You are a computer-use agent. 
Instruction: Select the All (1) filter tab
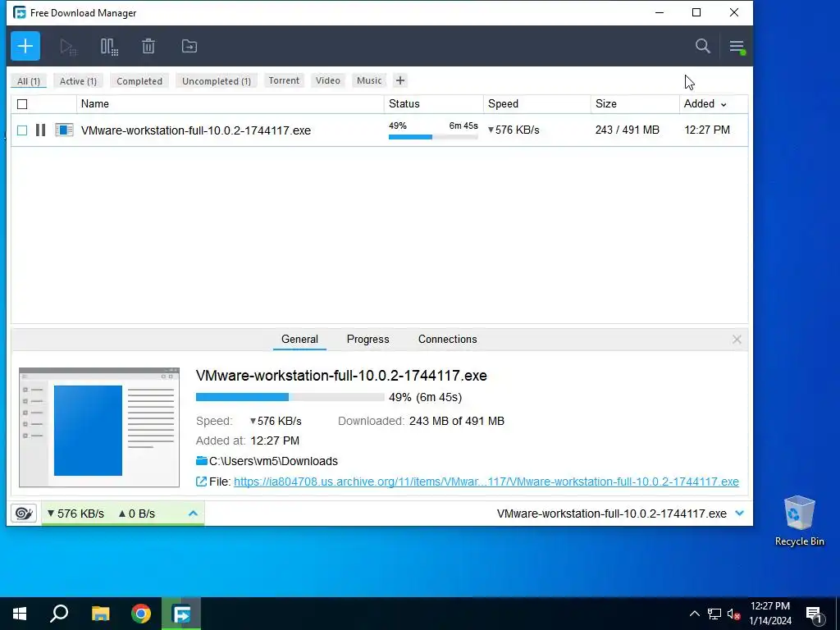click(x=29, y=81)
